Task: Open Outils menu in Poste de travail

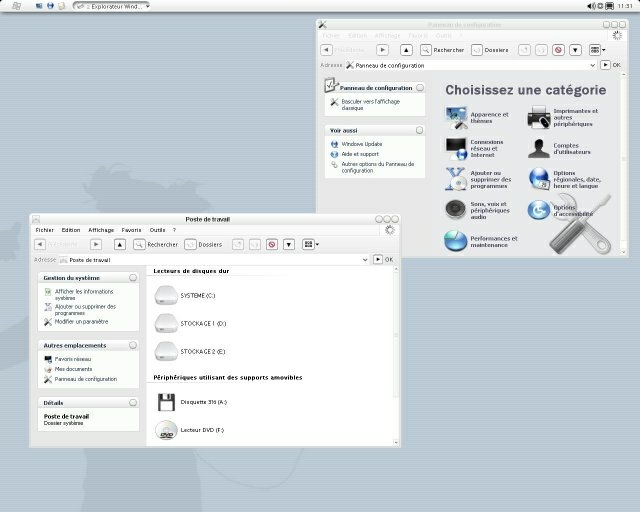Action: tap(158, 230)
